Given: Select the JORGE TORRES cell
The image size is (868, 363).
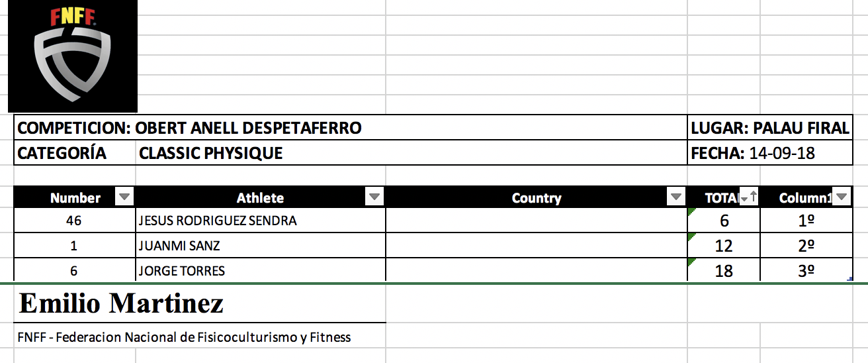Looking at the screenshot, I should [182, 271].
